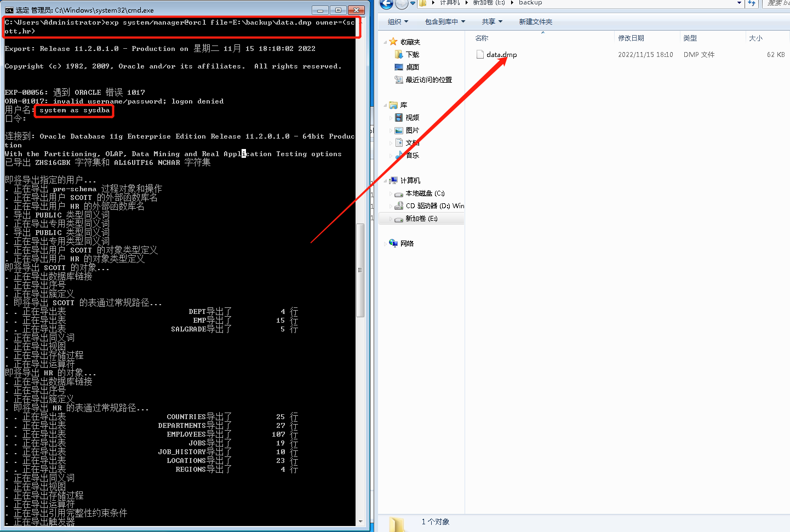Expand the 视频 library node
This screenshot has height=532, width=790.
(391, 118)
